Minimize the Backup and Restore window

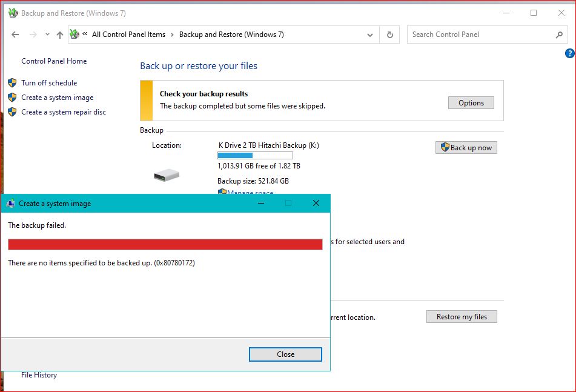point(506,13)
